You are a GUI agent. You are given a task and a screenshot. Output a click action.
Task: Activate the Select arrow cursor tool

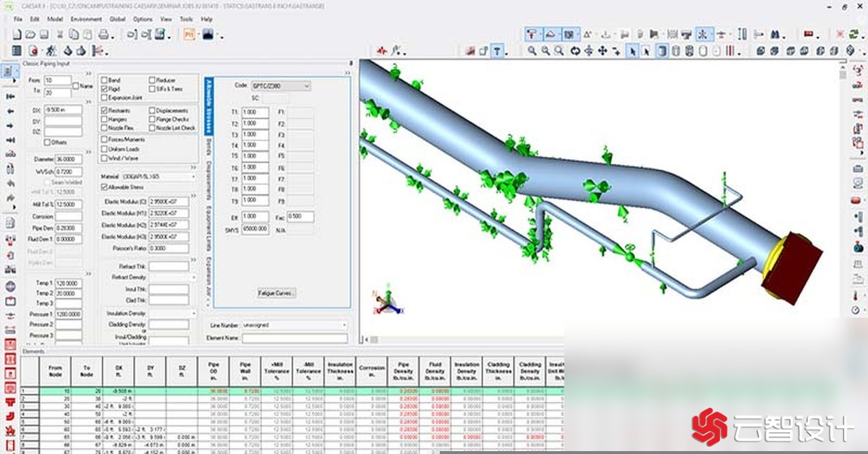[x=633, y=51]
